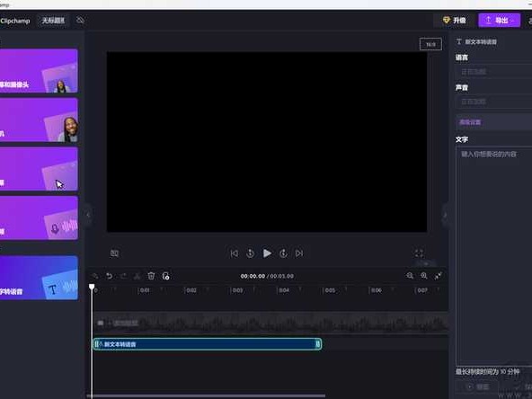Enter fullscreen preview mode
The width and height of the screenshot is (532, 399).
pyautogui.click(x=419, y=253)
